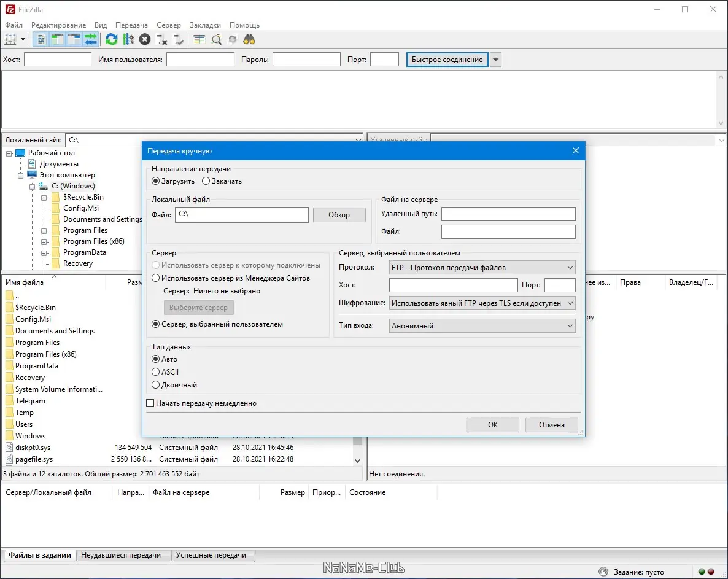Select Авто data type radio
This screenshot has height=579, width=728.
155,359
